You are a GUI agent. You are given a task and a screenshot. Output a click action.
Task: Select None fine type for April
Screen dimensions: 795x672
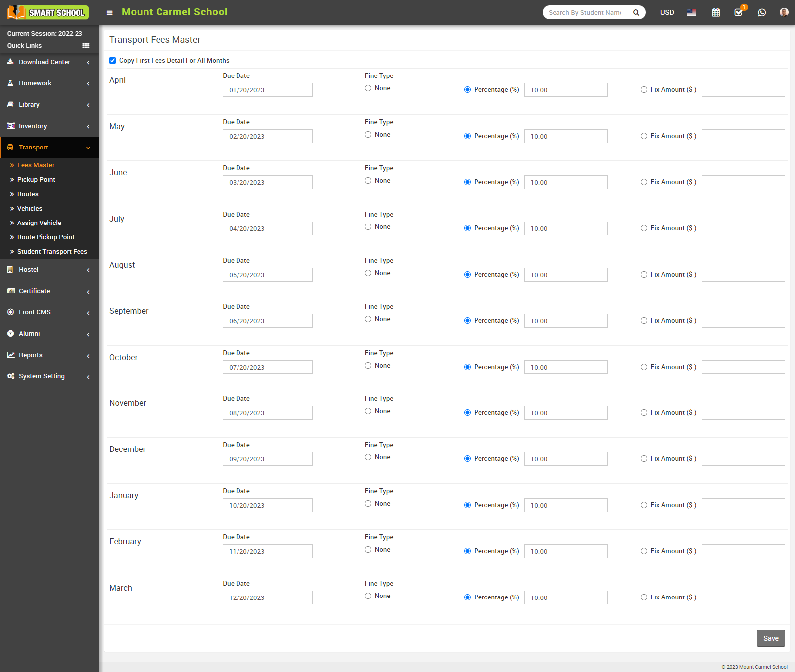pos(368,88)
